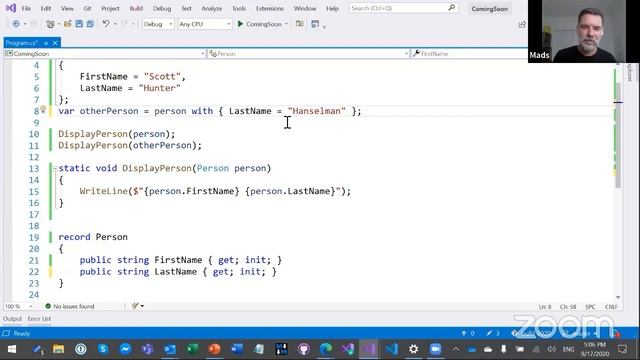Click the CRLF line ending indicator
The image size is (640, 360).
(611, 307)
